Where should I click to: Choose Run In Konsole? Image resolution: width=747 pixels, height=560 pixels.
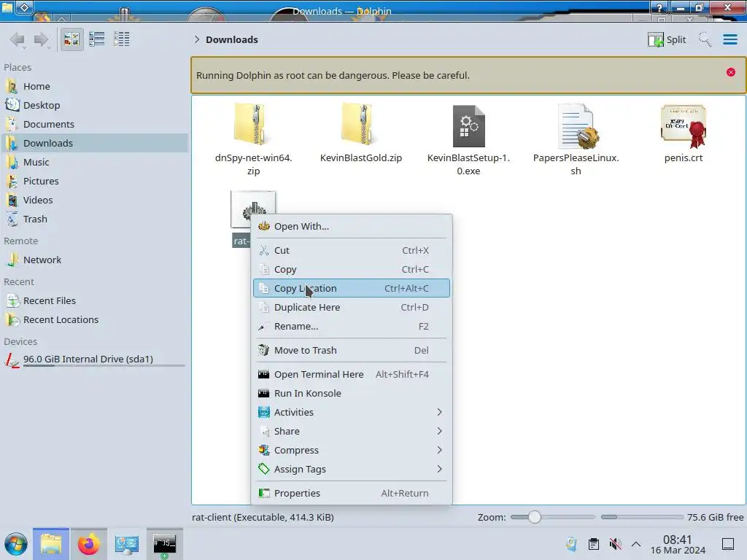point(352,394)
